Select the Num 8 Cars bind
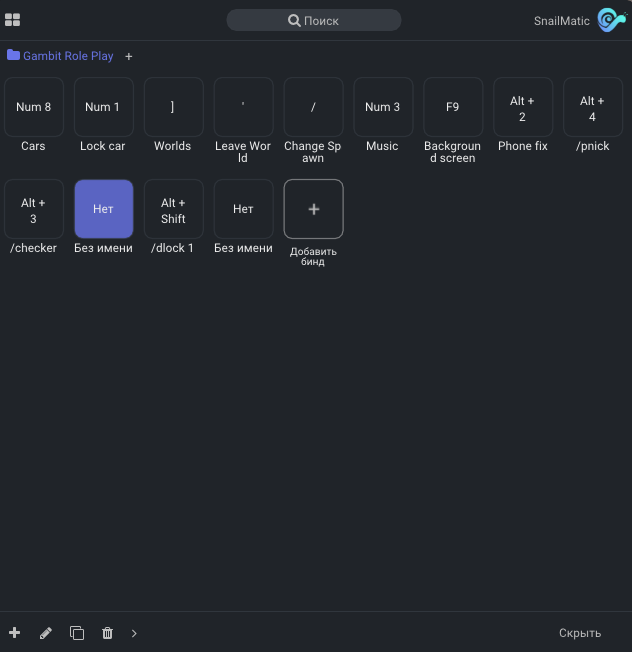 pos(34,107)
